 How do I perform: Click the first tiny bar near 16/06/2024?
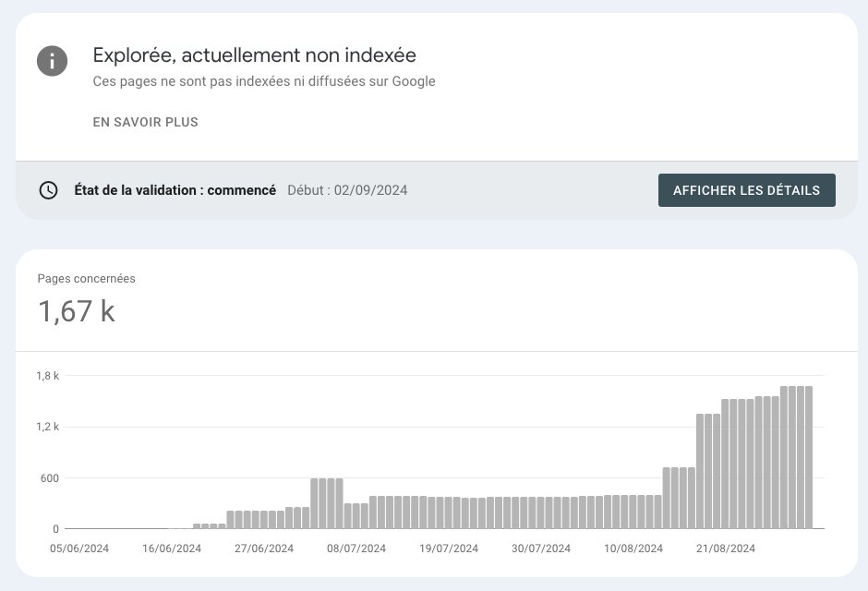[x=195, y=525]
